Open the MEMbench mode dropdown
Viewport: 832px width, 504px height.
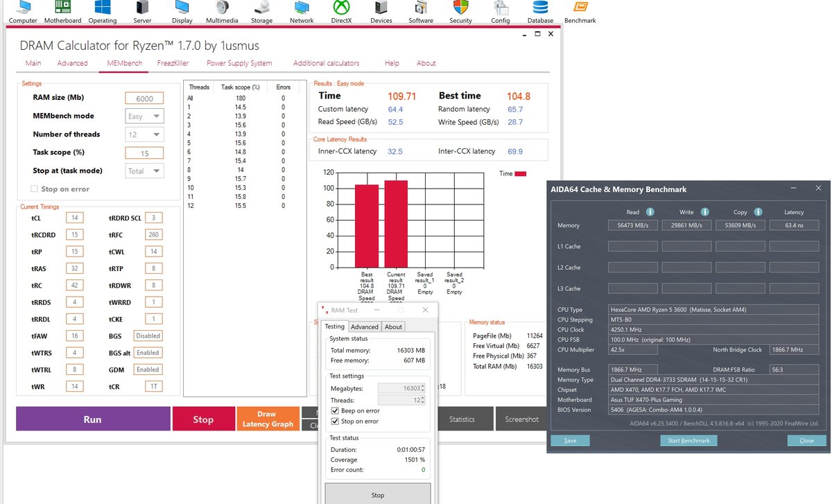coord(144,116)
